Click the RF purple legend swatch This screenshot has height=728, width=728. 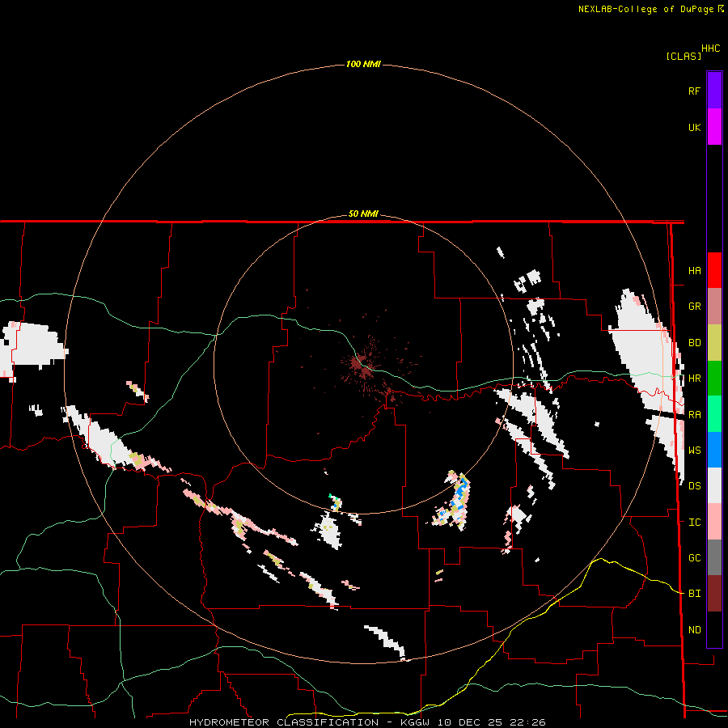714,91
